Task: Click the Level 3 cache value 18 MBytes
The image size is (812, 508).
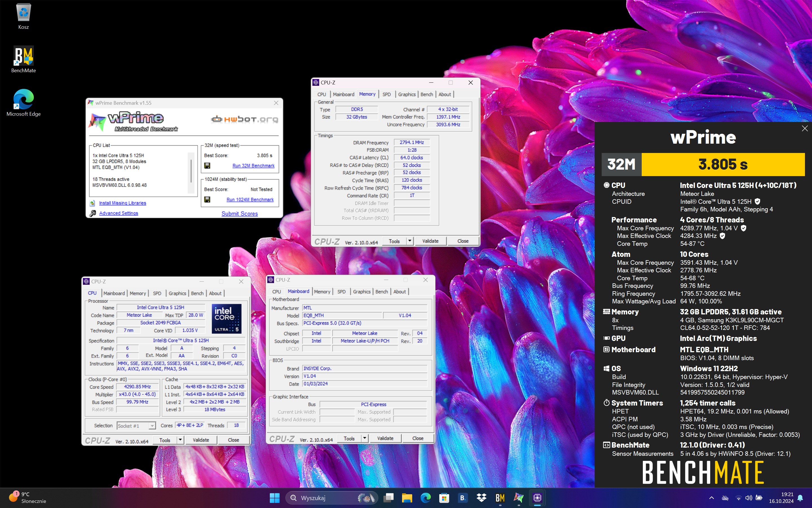Action: [x=215, y=410]
